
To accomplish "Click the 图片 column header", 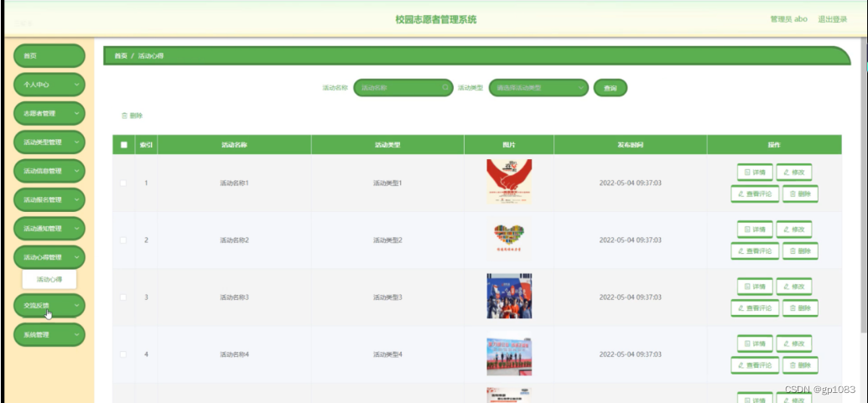I will pyautogui.click(x=509, y=145).
